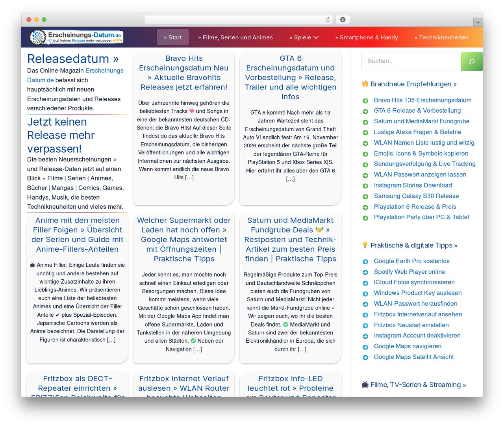Open the browser downloads icon

(343, 20)
